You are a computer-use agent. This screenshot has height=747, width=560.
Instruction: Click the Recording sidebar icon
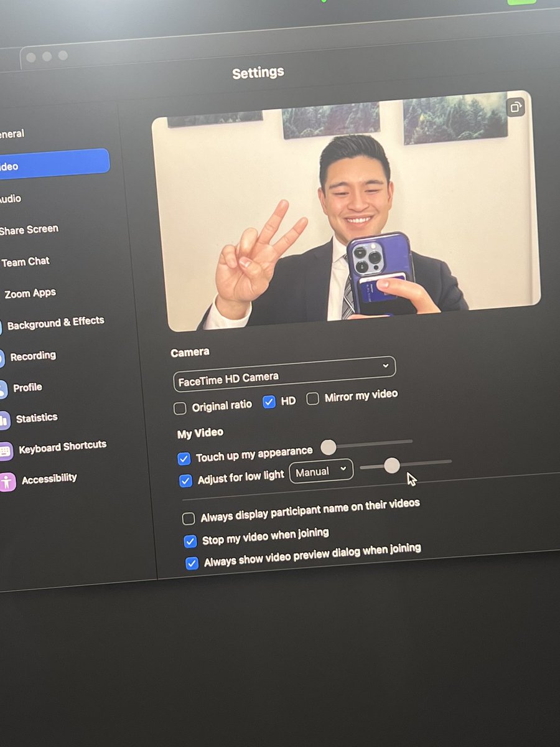(x=2, y=358)
